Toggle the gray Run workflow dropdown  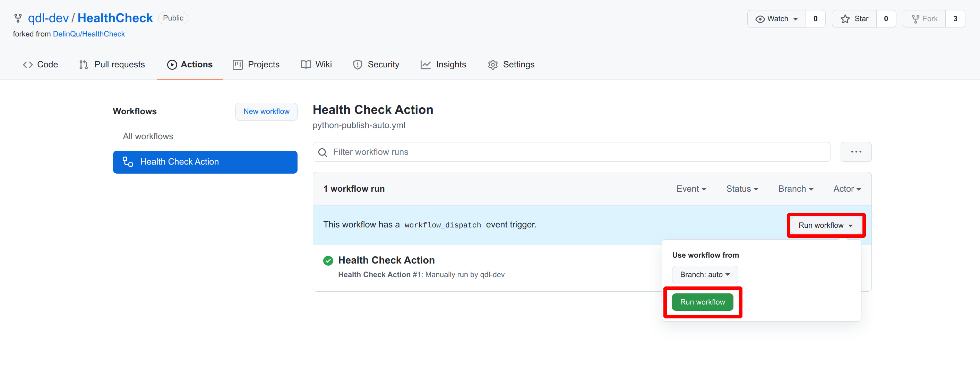pyautogui.click(x=826, y=225)
